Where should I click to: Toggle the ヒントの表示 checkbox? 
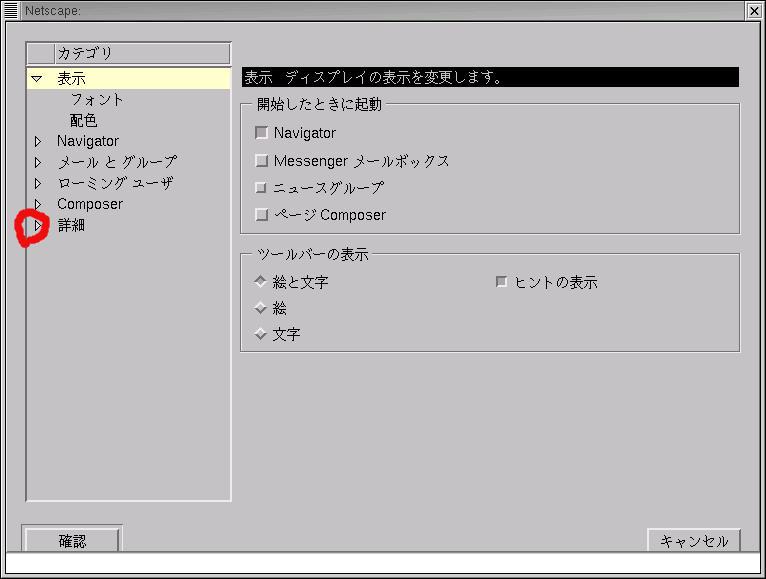[x=501, y=282]
